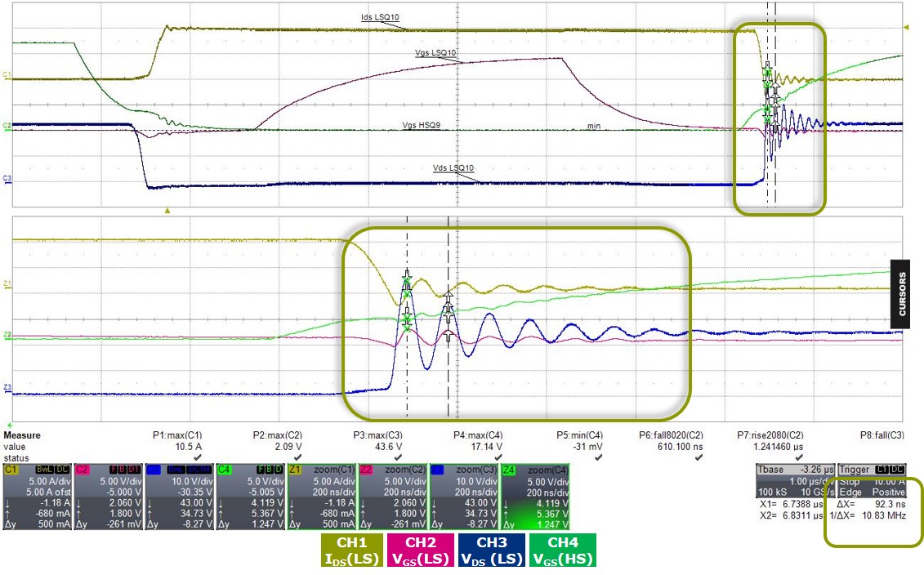Click the DC coupling indicator in C1 box
This screenshot has height=575, width=924.
61,470
